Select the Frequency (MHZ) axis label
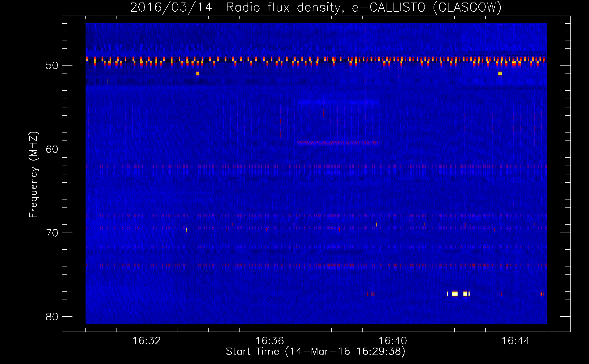 (x=33, y=175)
